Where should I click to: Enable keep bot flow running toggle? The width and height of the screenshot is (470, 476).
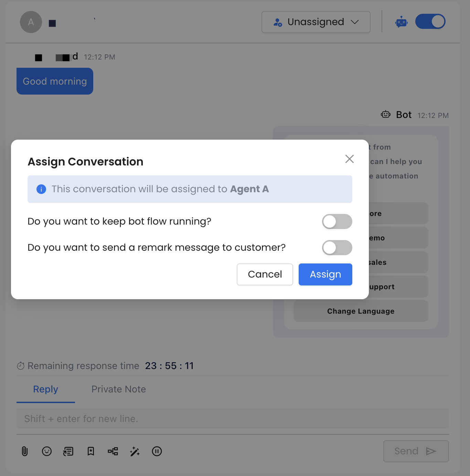337,221
